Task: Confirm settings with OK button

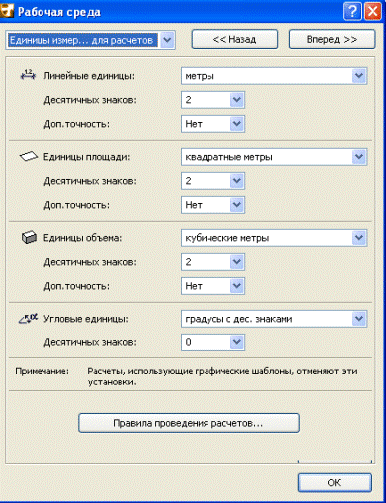Action: (335, 482)
